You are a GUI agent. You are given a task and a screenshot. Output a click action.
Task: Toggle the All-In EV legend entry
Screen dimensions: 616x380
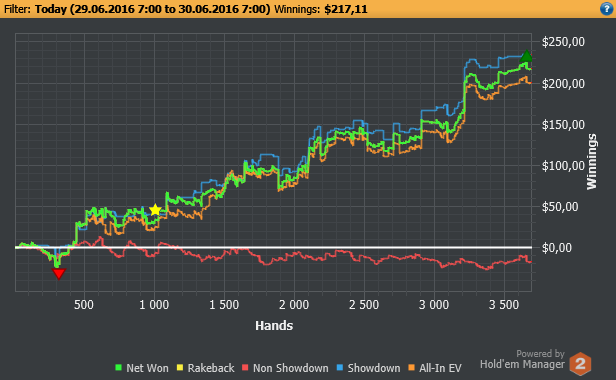pos(435,368)
